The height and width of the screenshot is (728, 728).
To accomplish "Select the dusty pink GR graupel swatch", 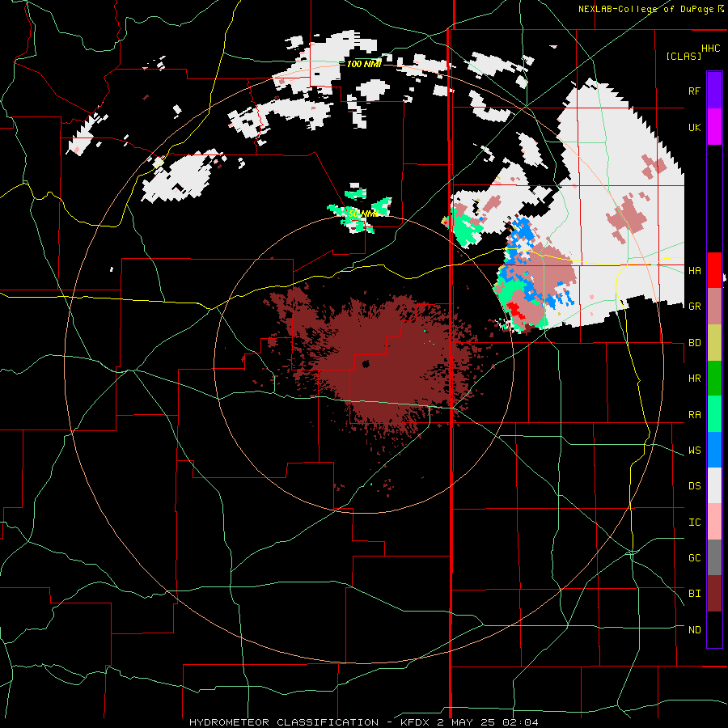I will click(714, 306).
